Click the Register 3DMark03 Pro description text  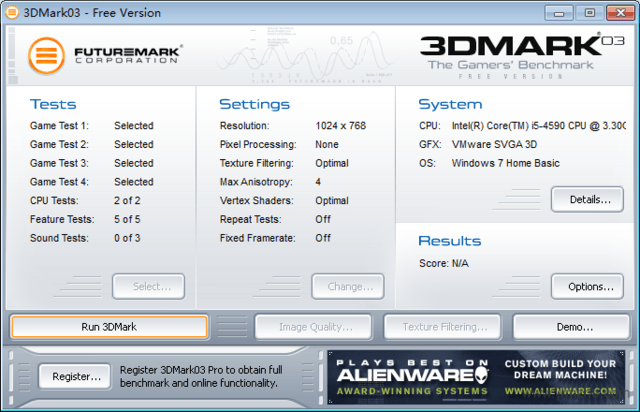coord(201,376)
